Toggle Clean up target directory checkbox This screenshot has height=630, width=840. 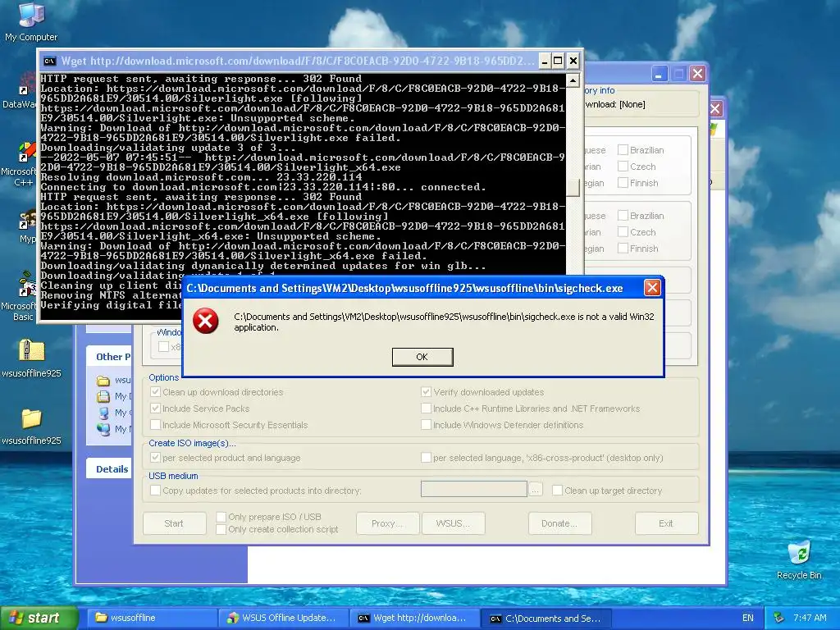click(x=557, y=491)
